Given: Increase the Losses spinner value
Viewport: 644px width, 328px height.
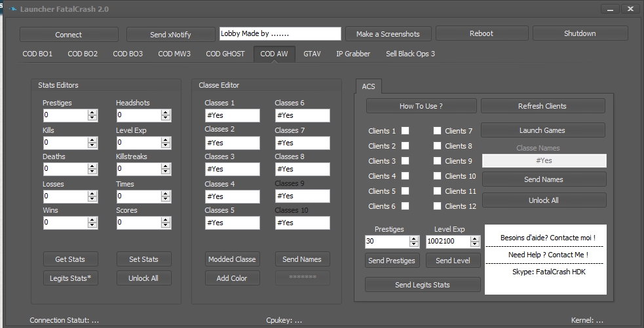Looking at the screenshot, I should 92,193.
